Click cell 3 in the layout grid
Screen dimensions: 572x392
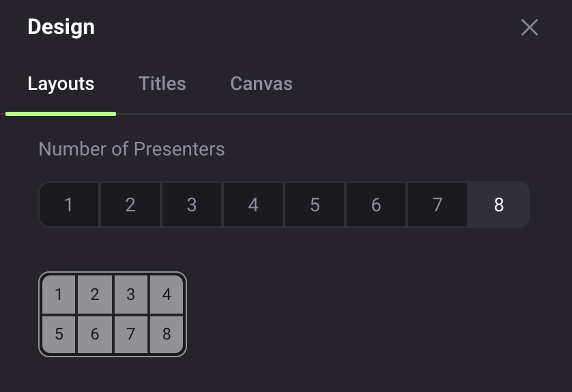[131, 295]
